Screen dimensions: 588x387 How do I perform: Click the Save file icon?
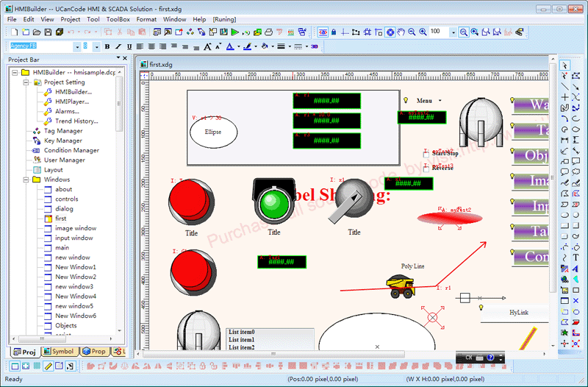[x=49, y=32]
